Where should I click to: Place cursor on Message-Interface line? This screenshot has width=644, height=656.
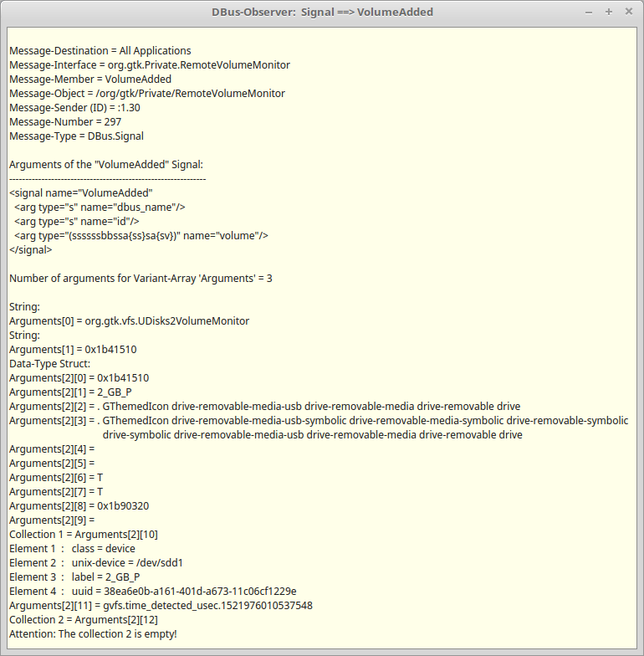(x=149, y=65)
